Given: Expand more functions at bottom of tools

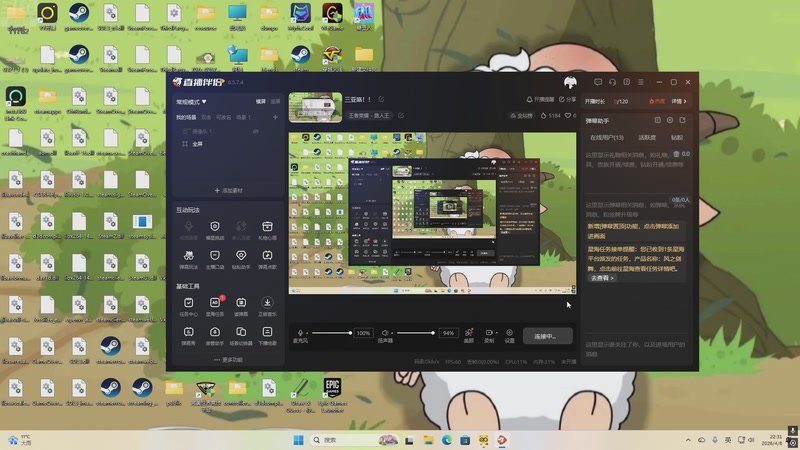Looking at the screenshot, I should 228,360.
